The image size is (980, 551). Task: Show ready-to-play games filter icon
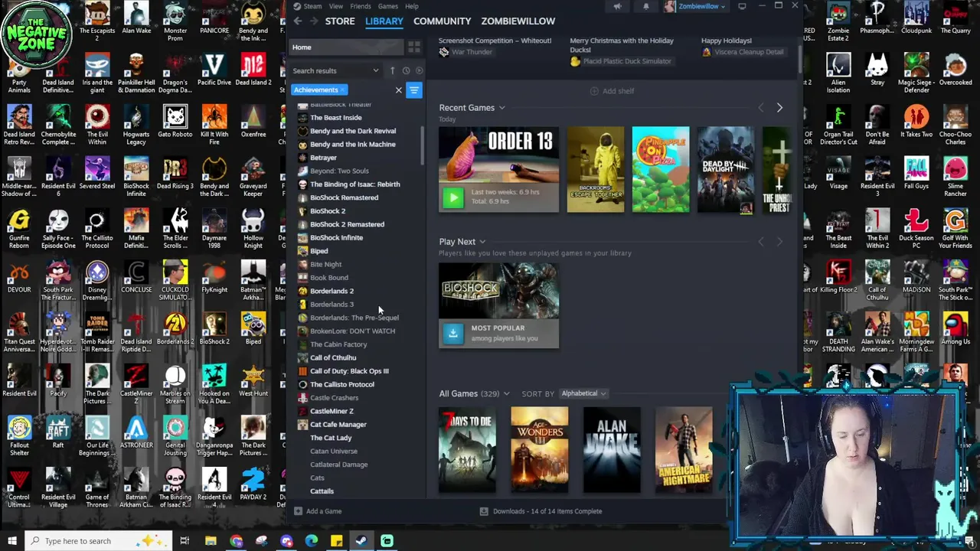click(418, 70)
